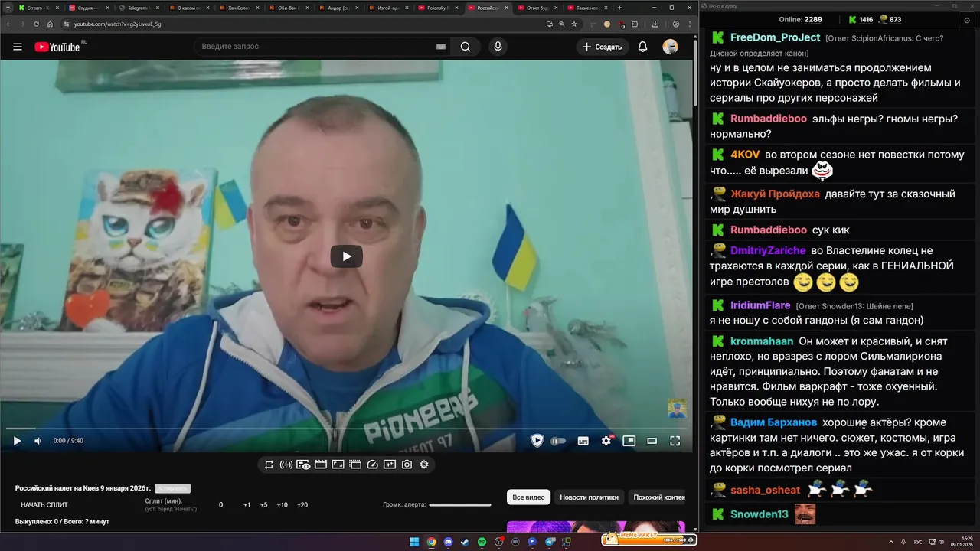Click username 'Вадим Барханов' in chat
Screen dimensions: 980x551
click(773, 422)
